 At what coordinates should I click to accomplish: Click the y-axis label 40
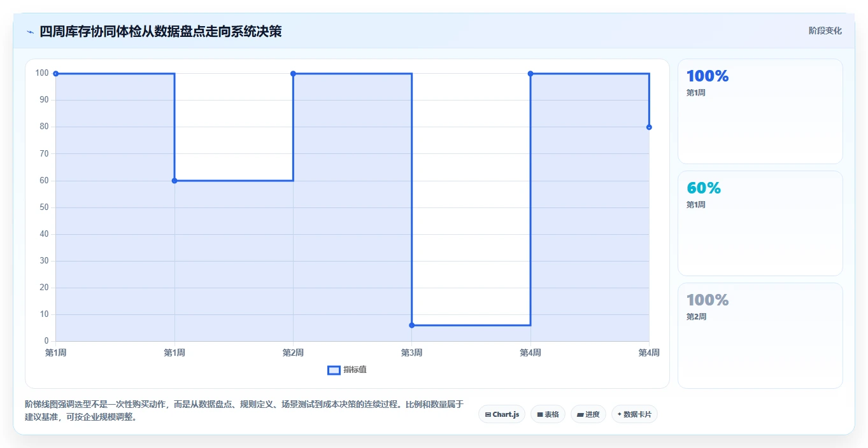click(44, 234)
